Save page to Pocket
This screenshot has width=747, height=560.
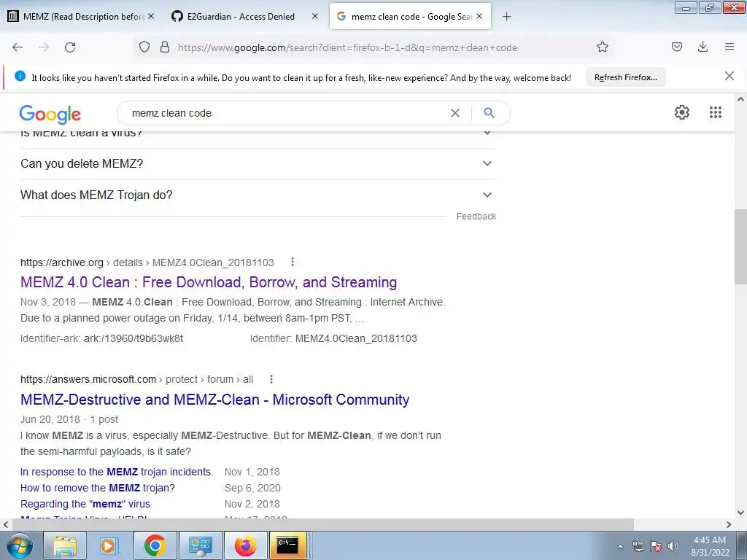coord(676,47)
